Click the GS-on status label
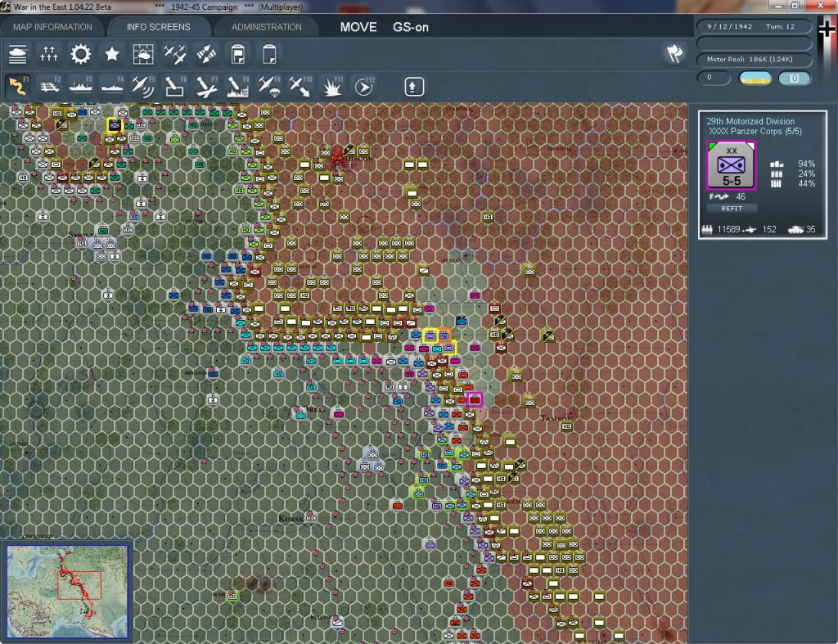The height and width of the screenshot is (644, 838). (x=411, y=27)
